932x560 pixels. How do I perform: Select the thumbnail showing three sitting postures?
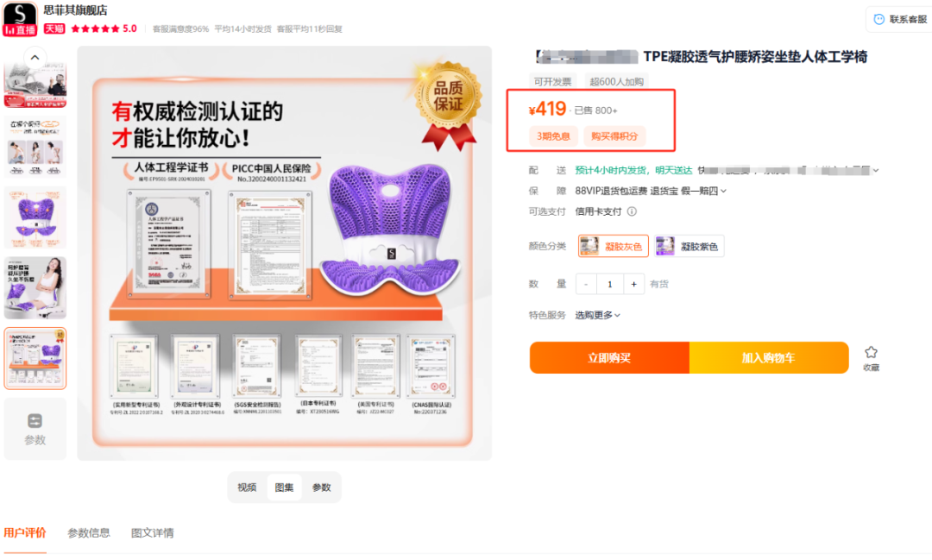coord(35,147)
